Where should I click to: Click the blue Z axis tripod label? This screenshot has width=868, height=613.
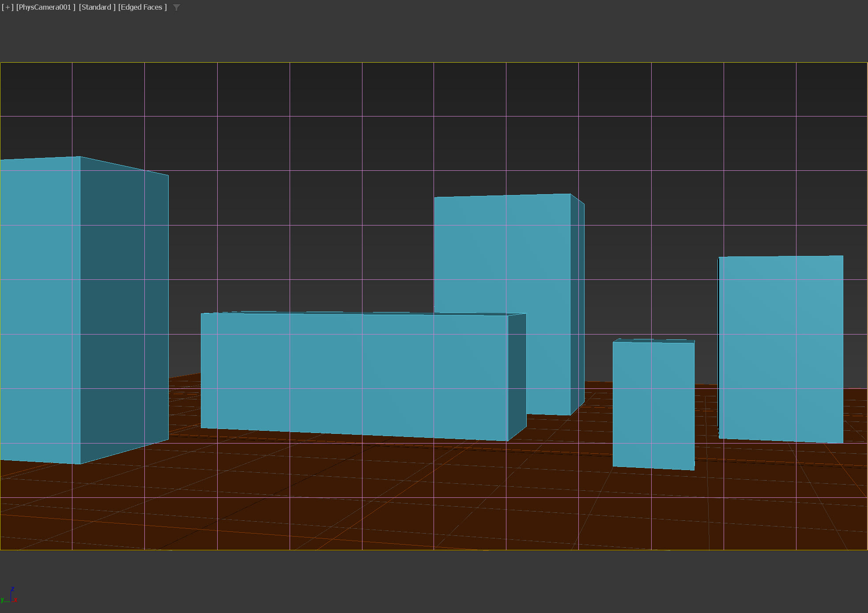point(12,589)
